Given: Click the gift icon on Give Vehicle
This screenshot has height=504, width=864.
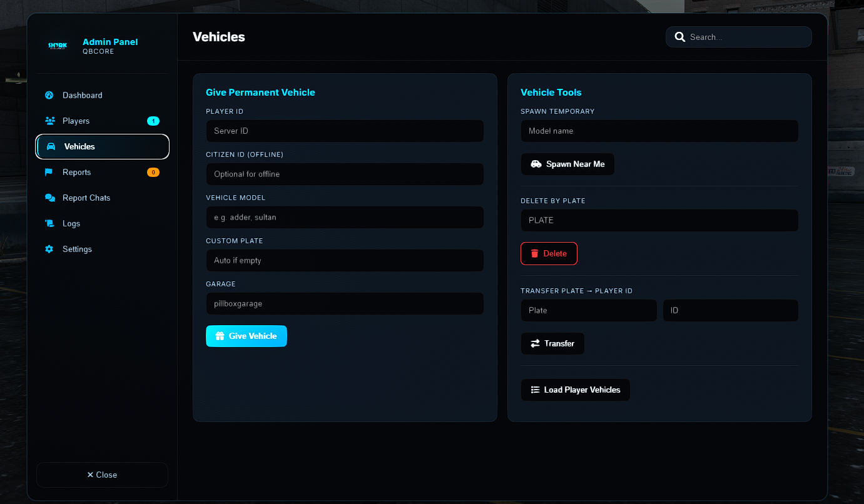Looking at the screenshot, I should [220, 336].
